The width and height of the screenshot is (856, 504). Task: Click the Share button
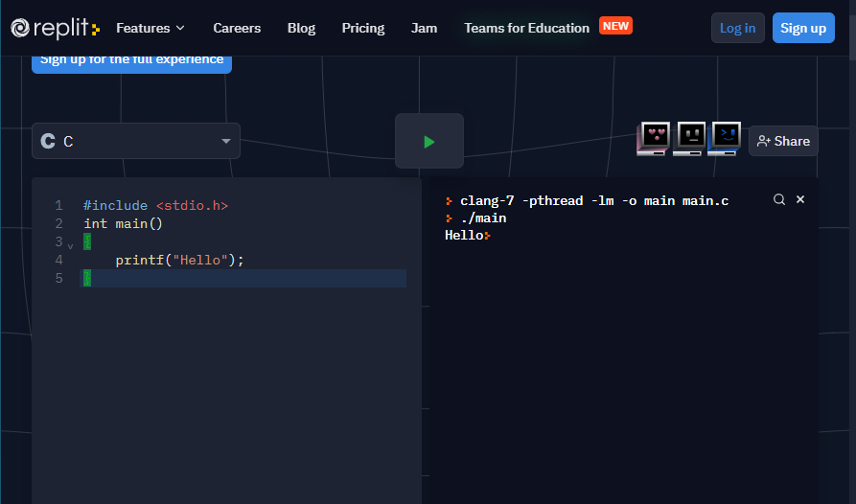pyautogui.click(x=783, y=141)
